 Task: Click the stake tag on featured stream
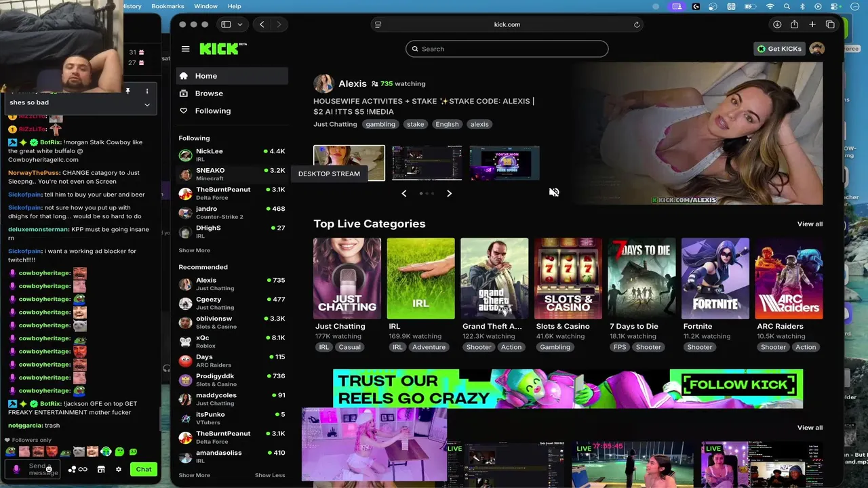pos(416,124)
